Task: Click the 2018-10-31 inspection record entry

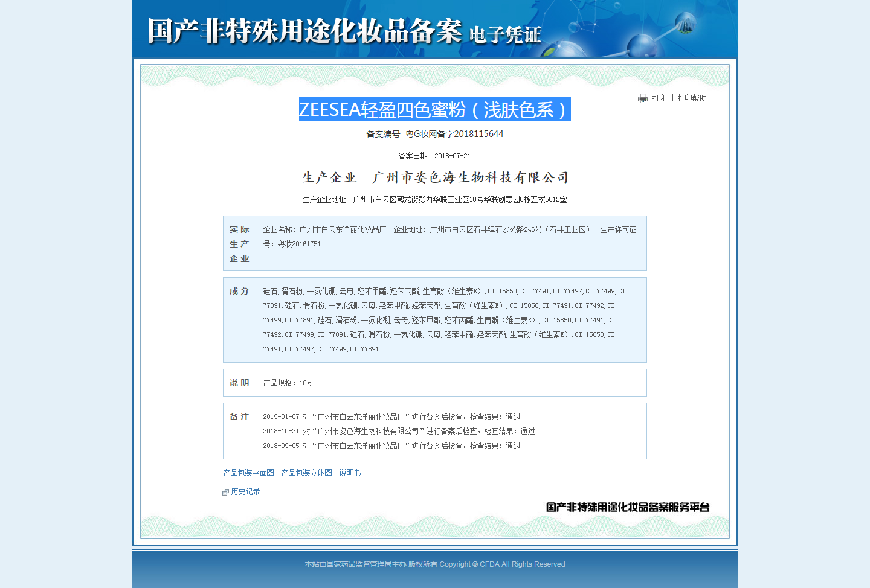Action: (x=399, y=431)
